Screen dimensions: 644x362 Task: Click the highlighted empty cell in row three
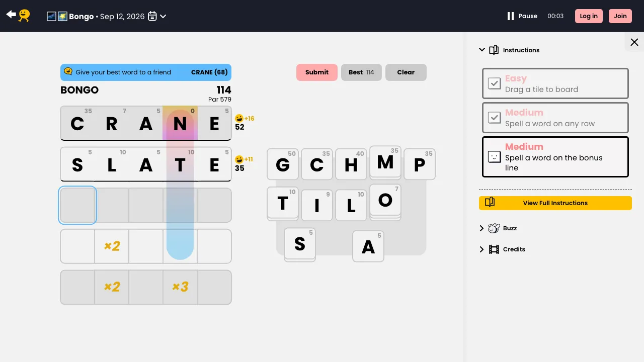pyautogui.click(x=77, y=205)
